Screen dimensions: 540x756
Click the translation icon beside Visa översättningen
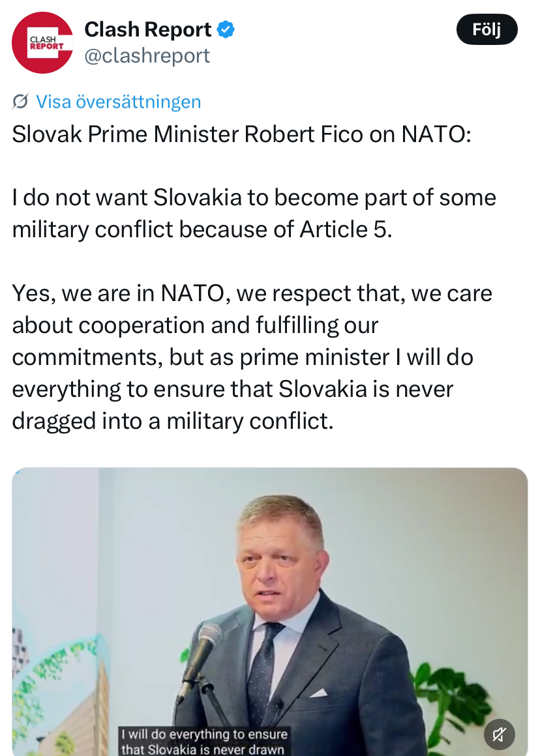[20, 101]
